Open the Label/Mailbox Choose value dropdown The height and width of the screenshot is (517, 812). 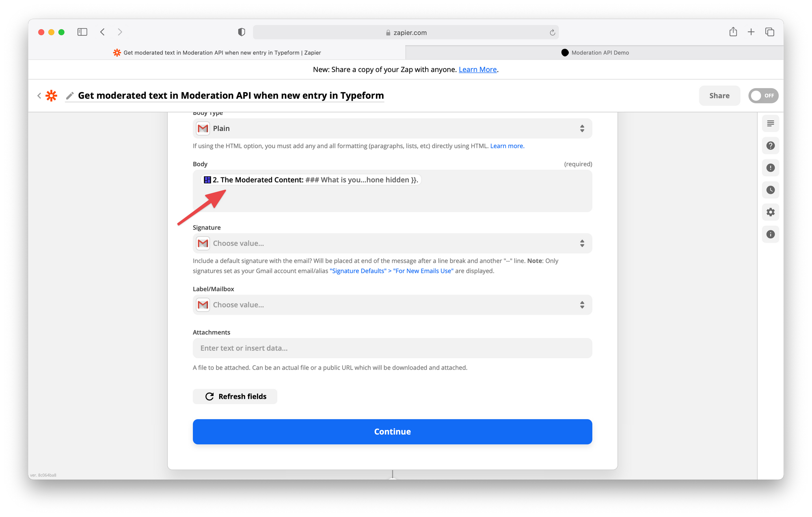[x=392, y=305]
